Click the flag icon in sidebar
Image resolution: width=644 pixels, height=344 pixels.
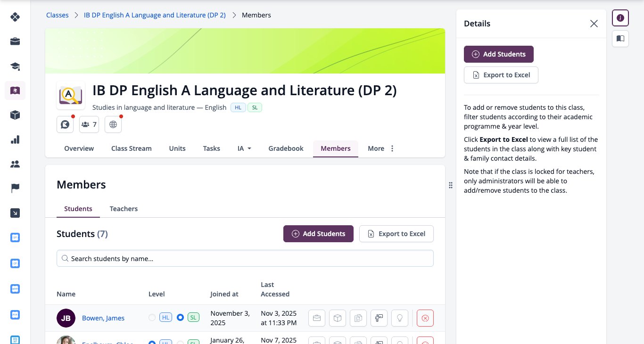click(15, 188)
